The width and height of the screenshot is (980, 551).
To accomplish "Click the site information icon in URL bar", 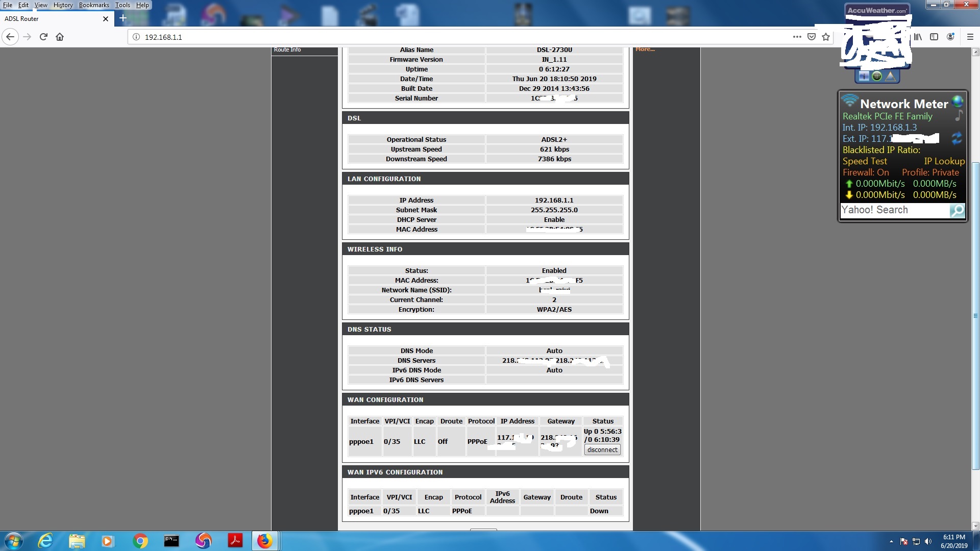I will [x=136, y=37].
